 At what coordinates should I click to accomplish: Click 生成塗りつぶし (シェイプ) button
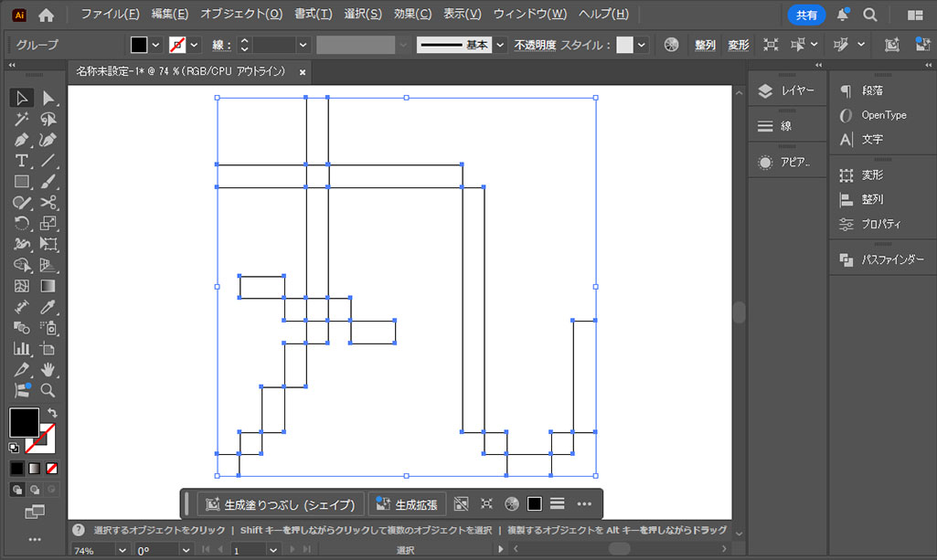[281, 504]
